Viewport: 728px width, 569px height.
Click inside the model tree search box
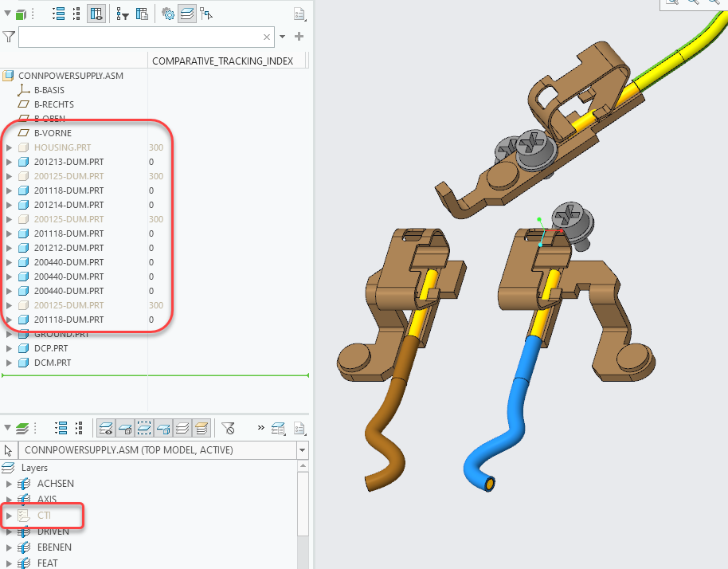[140, 37]
